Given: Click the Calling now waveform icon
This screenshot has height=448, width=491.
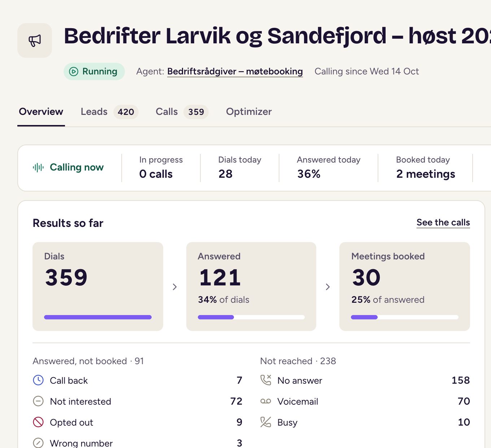Looking at the screenshot, I should pos(38,167).
